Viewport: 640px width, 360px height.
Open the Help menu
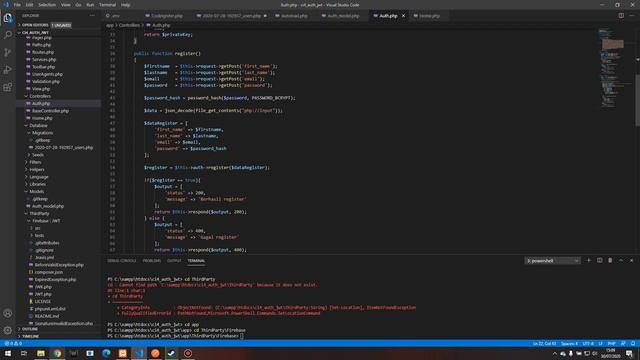[x=126, y=5]
